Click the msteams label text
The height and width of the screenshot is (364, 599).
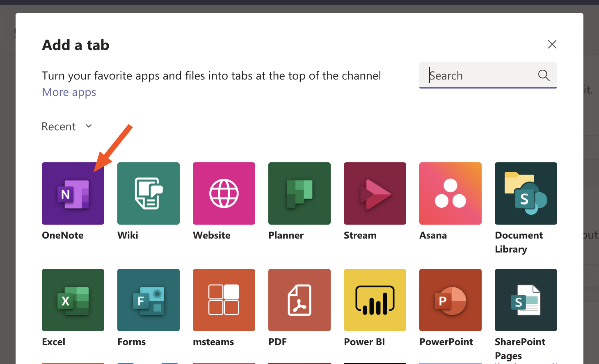(213, 342)
